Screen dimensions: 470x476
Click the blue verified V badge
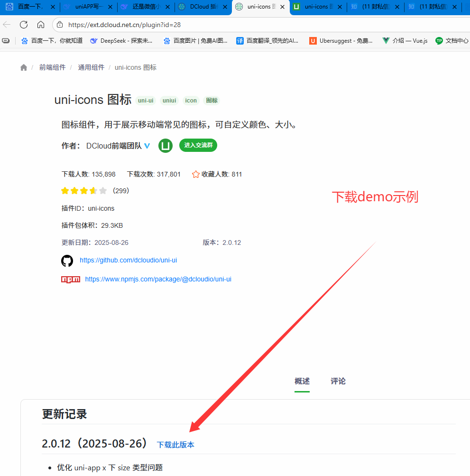click(147, 146)
